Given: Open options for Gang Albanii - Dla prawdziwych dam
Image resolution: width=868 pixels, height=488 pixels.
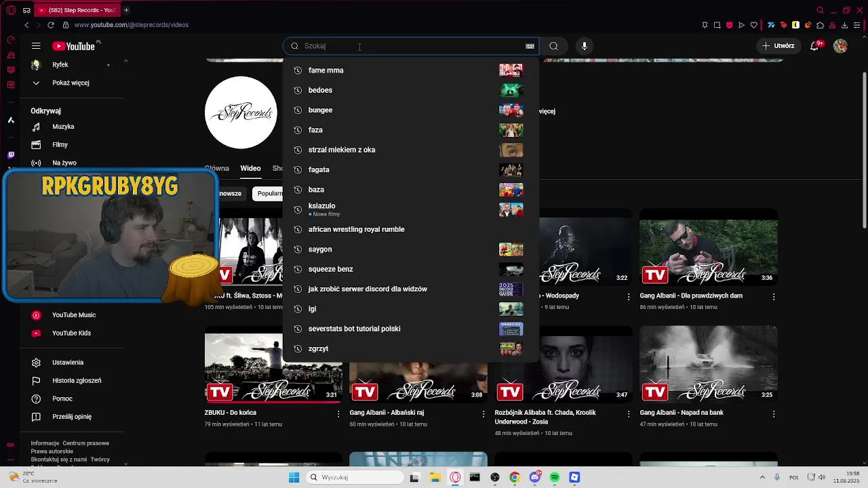Looking at the screenshot, I should pos(774,297).
